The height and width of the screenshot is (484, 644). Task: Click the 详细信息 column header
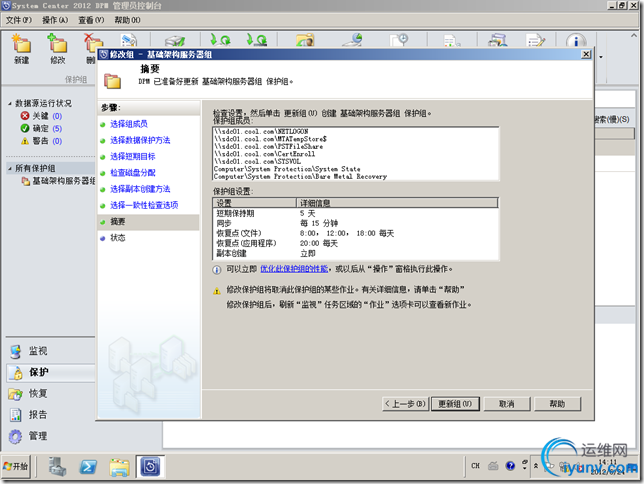click(397, 203)
